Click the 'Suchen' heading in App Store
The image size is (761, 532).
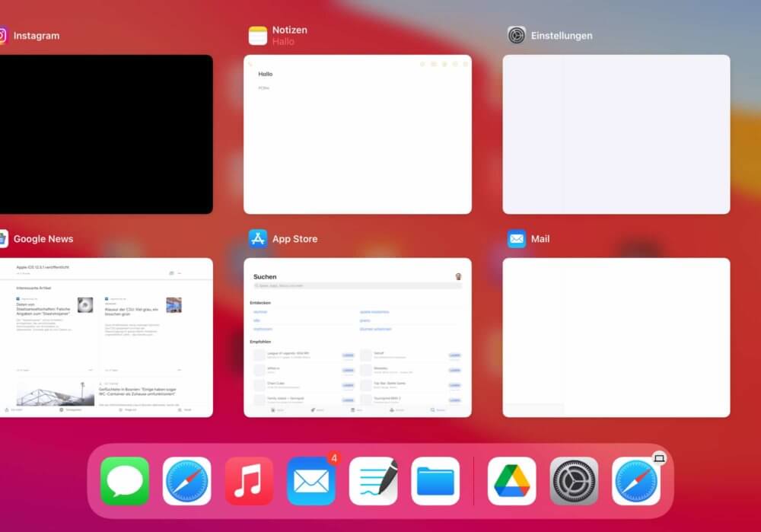(x=265, y=277)
